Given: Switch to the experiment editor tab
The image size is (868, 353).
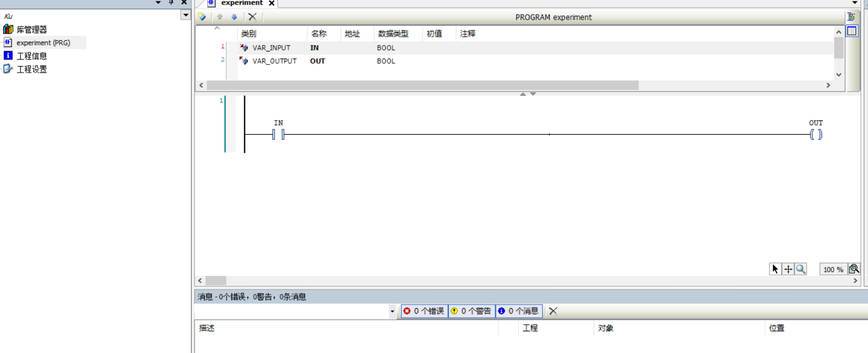Looking at the screenshot, I should tap(242, 3).
